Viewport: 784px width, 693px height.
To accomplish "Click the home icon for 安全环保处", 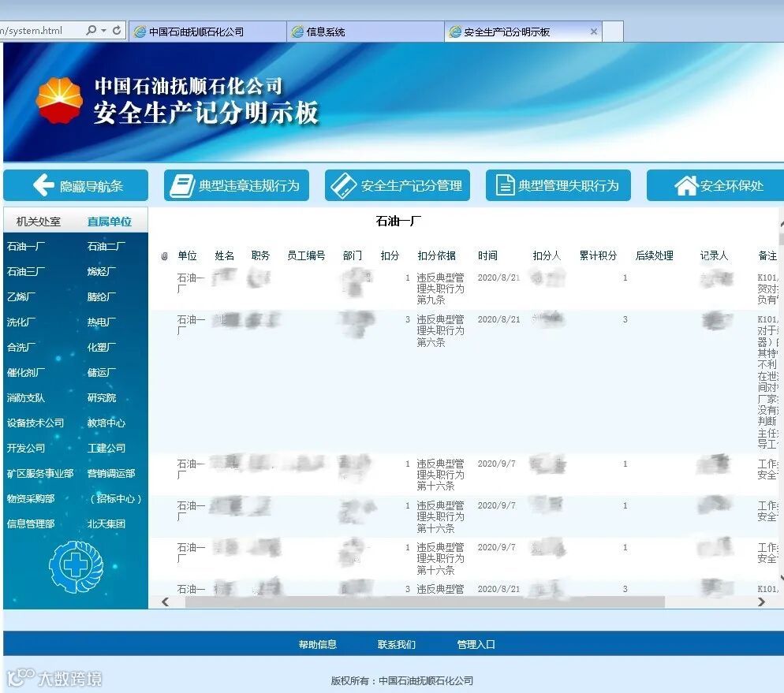I will (x=686, y=185).
